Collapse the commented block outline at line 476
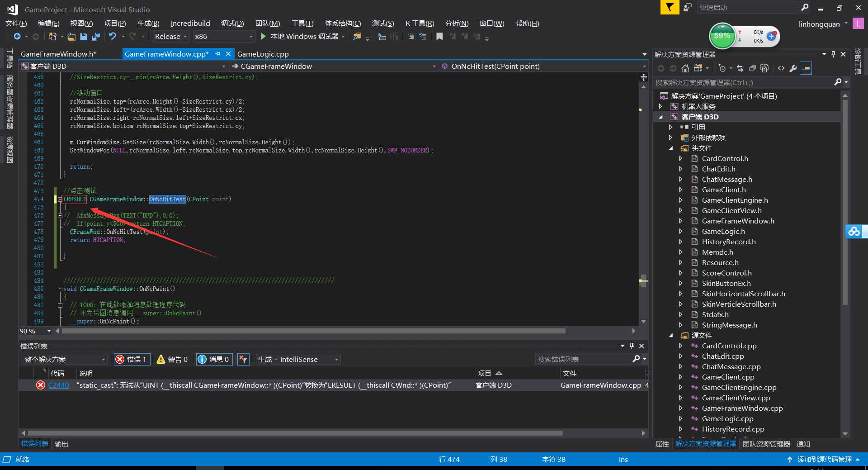The width and height of the screenshot is (868, 470). [60, 215]
